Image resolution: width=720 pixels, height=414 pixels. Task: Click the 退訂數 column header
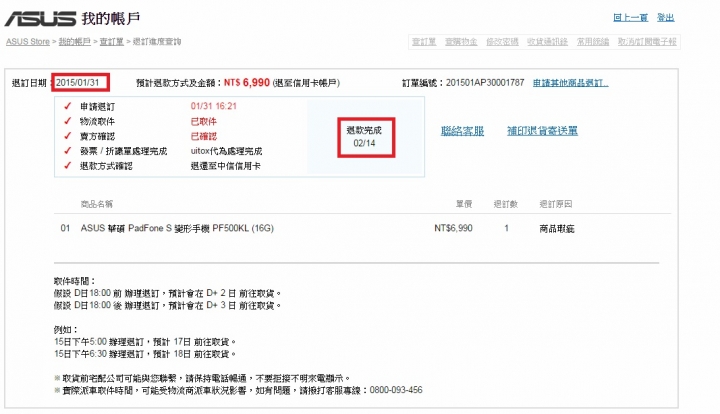pyautogui.click(x=506, y=204)
